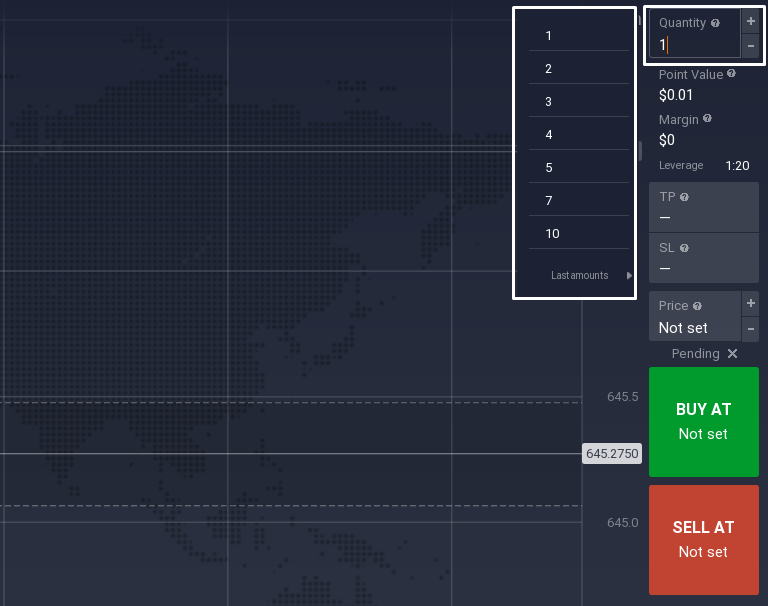Click the TP help icon
Screen dimensions: 768x606
tap(684, 197)
